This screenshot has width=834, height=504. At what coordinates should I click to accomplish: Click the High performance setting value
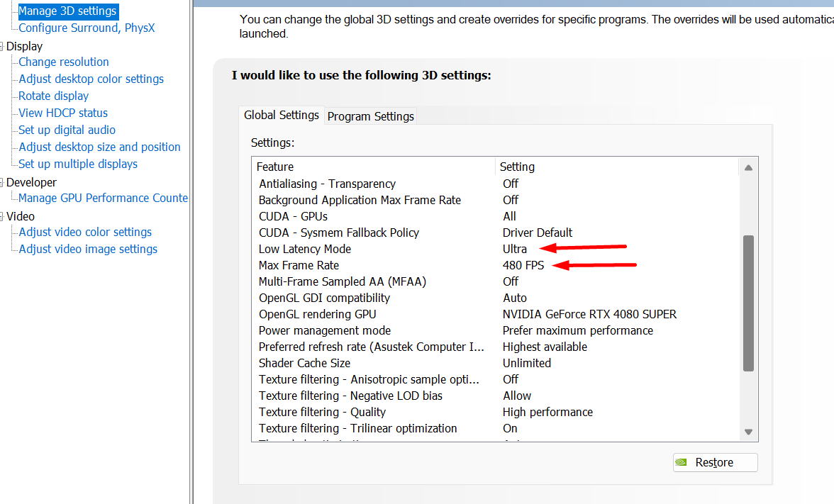pyautogui.click(x=547, y=413)
